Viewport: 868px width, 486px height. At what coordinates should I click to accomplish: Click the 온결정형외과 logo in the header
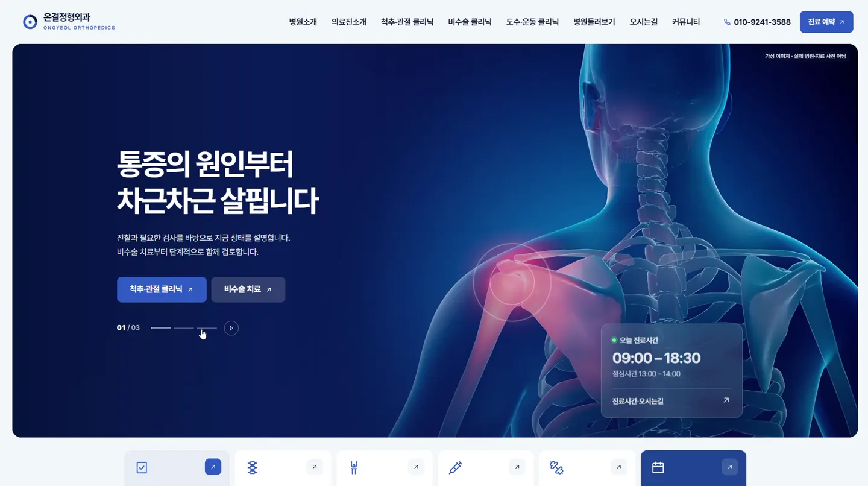(x=69, y=22)
